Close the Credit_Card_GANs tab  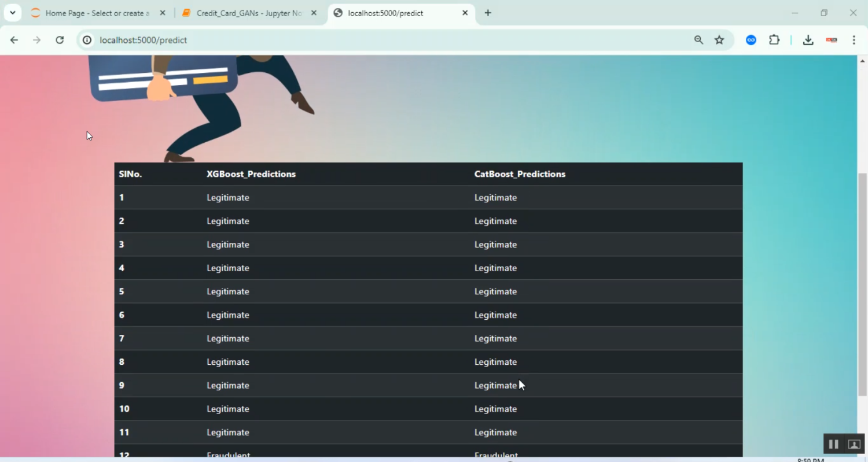pos(314,13)
